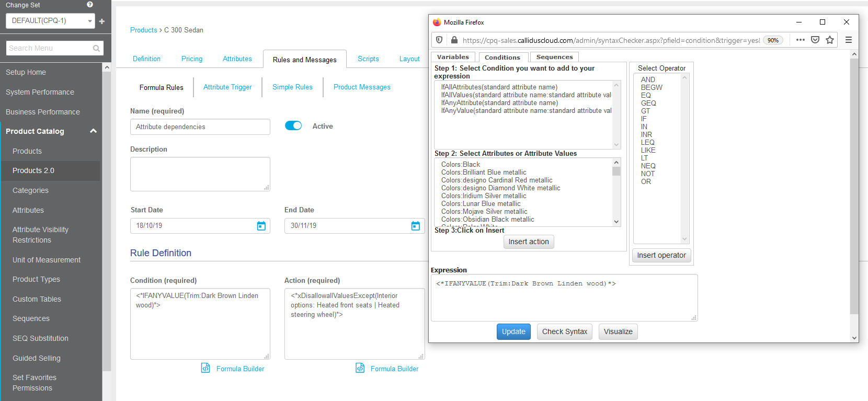Image resolution: width=868 pixels, height=401 pixels.
Task: Click the 90% zoom level indicator
Action: coord(773,40)
